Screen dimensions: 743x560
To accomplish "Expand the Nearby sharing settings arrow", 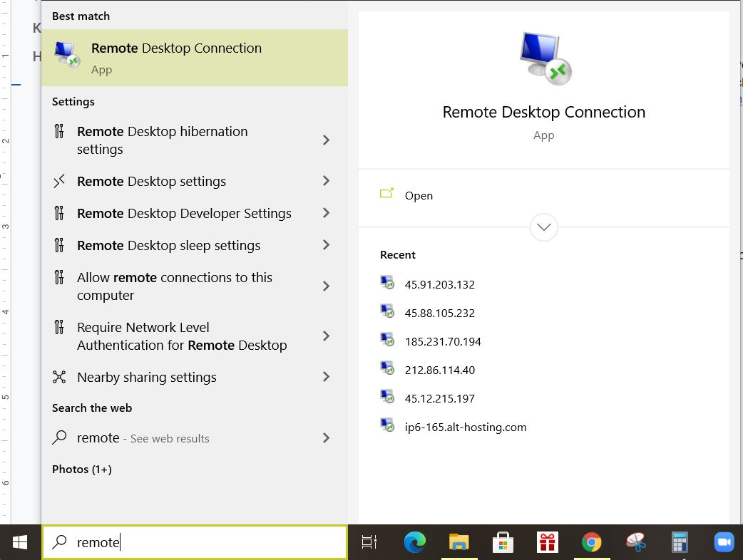I will [326, 377].
